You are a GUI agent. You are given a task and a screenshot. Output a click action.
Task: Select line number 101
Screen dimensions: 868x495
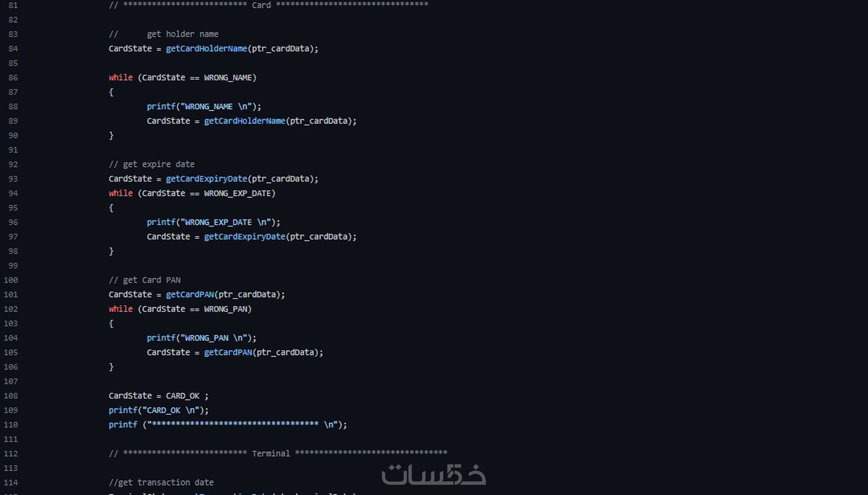[x=11, y=294]
